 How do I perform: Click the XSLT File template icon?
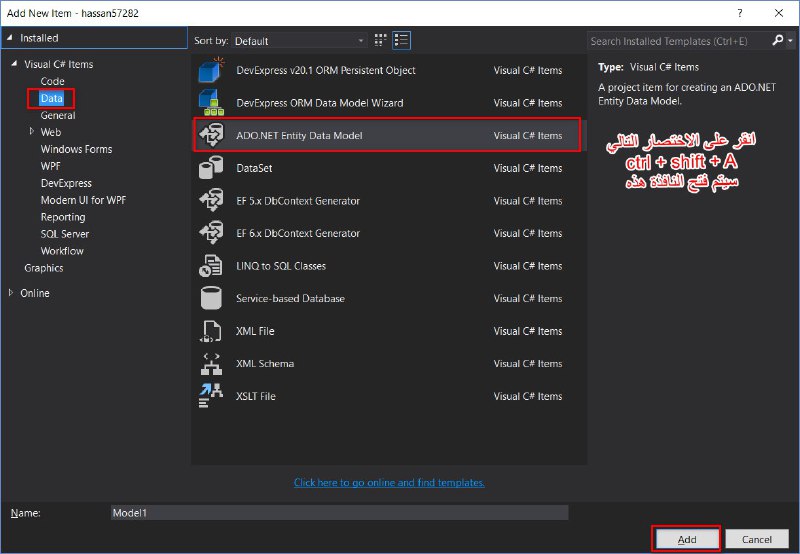(x=211, y=396)
